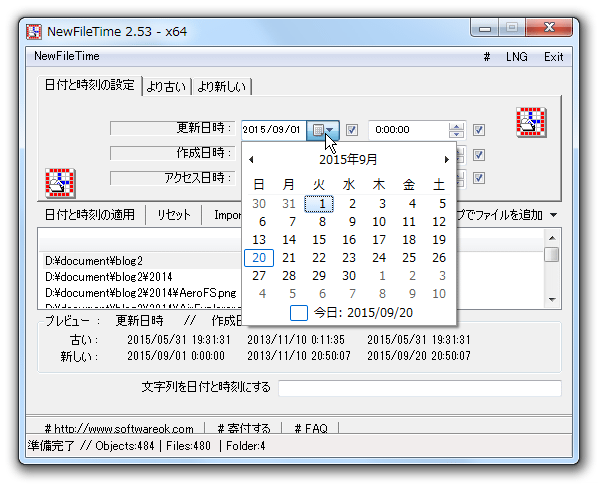
Task: Click the リセット button
Action: 174,215
